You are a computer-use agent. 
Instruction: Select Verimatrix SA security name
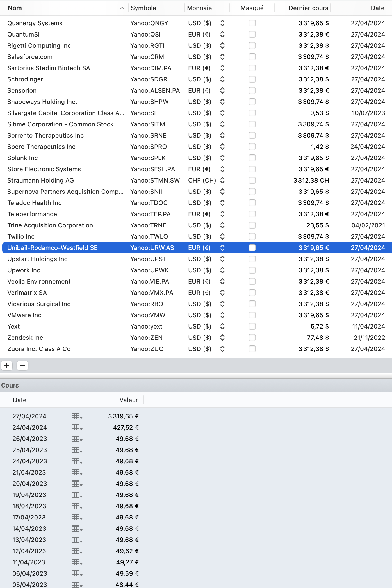[27, 293]
